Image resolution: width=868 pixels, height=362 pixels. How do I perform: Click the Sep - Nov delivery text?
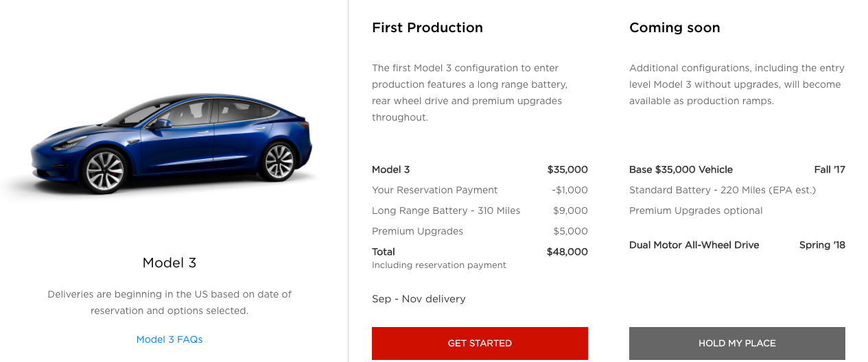click(x=419, y=299)
